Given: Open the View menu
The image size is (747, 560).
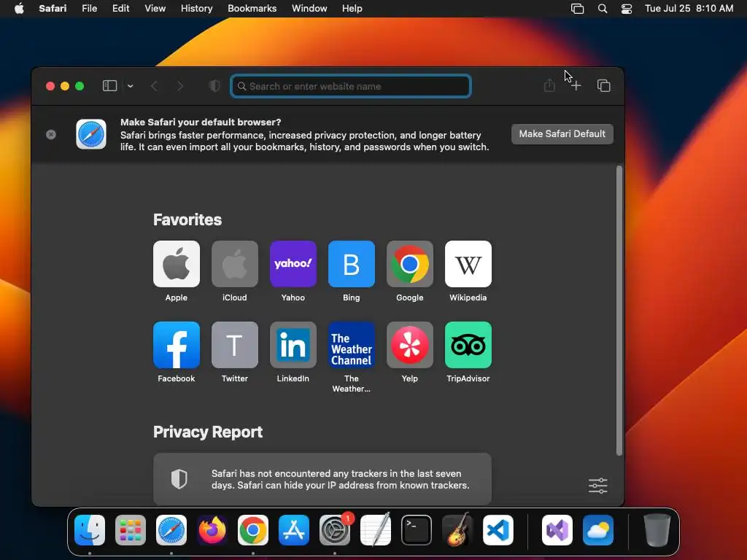Looking at the screenshot, I should [x=155, y=9].
